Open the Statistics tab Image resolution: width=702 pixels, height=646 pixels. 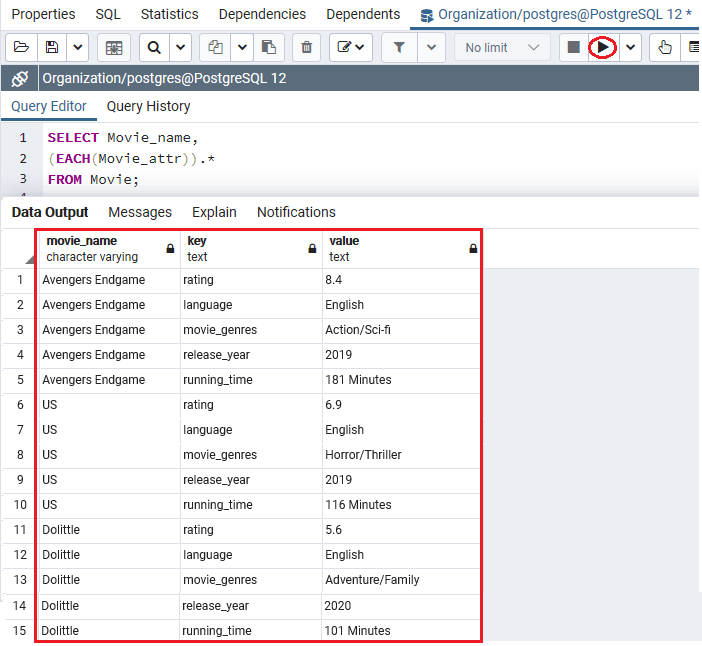tap(170, 14)
